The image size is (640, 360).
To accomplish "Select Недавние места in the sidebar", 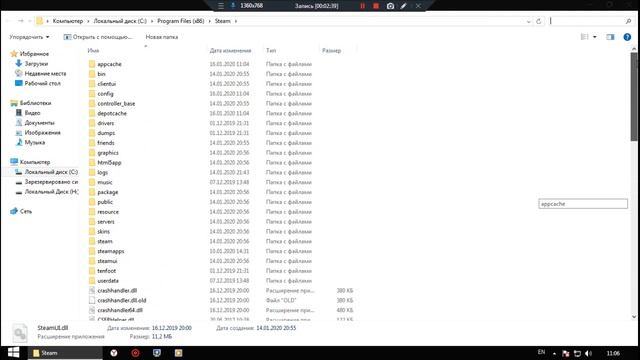I will (45, 73).
